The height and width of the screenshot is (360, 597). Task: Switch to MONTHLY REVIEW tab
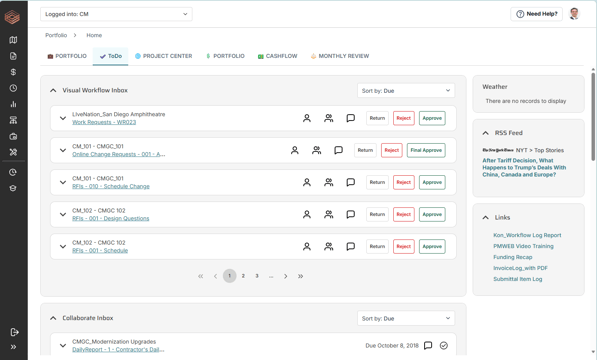pyautogui.click(x=340, y=56)
